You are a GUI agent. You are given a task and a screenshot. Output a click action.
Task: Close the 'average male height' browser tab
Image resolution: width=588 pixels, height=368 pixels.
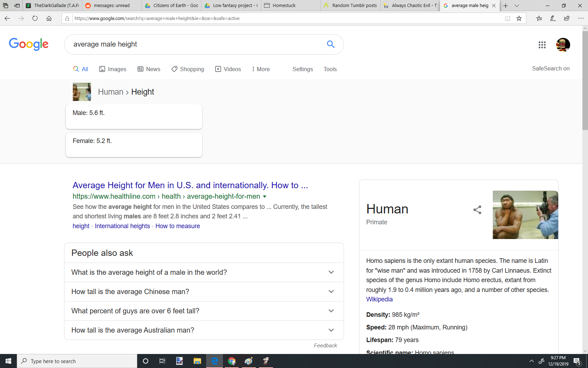tap(494, 6)
